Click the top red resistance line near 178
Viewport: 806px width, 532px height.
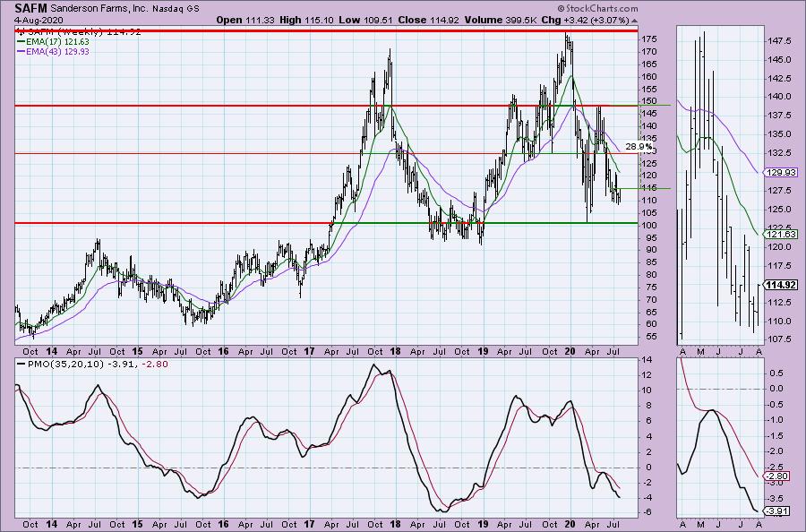[x=326, y=30]
